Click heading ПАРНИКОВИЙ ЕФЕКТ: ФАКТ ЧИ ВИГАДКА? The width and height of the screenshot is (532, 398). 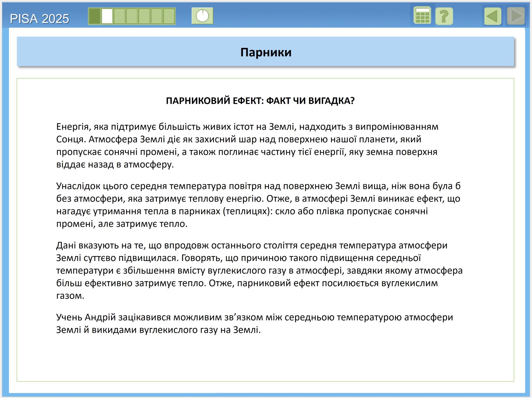point(260,101)
